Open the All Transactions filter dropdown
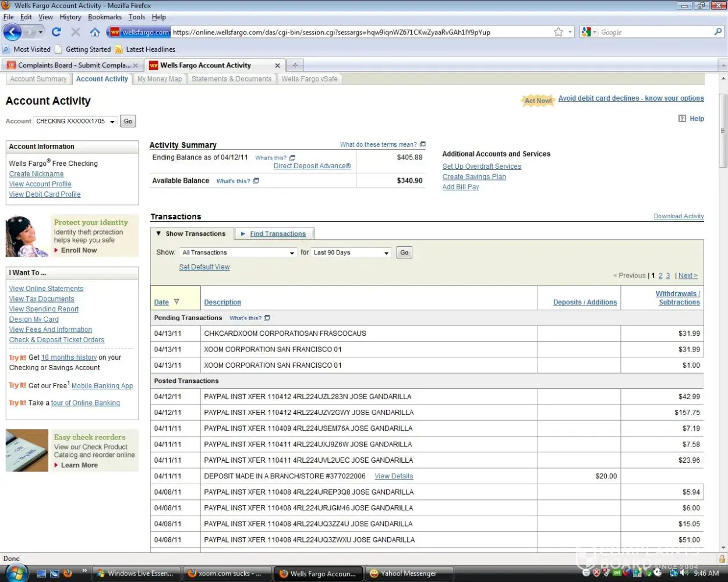Image resolution: width=728 pixels, height=582 pixels. (x=238, y=253)
